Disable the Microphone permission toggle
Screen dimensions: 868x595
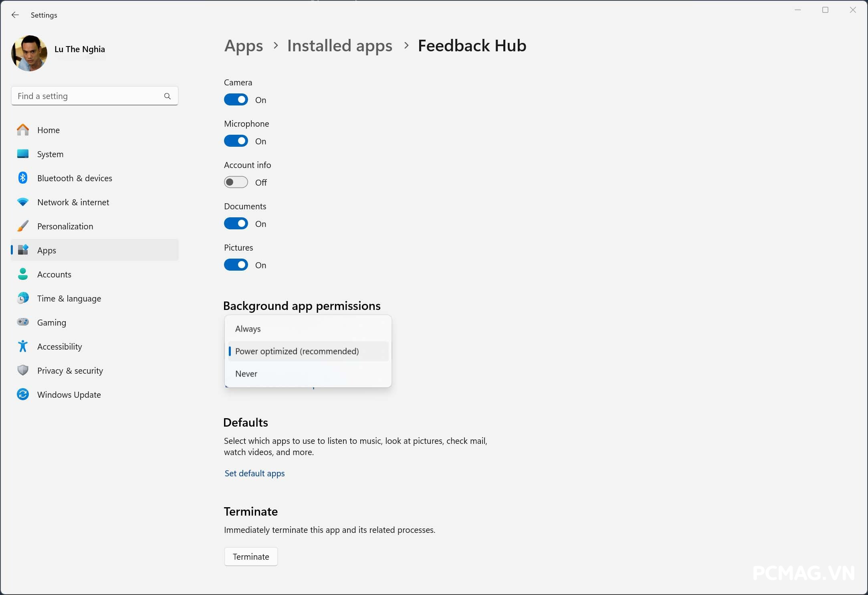[236, 141]
